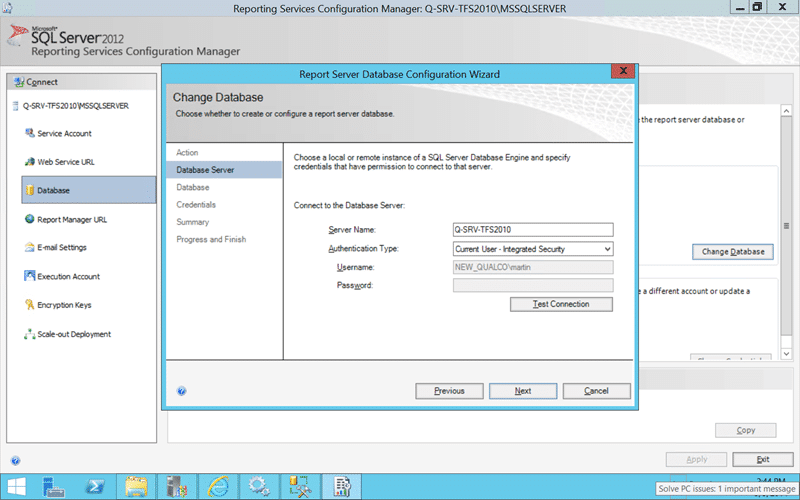
Task: Click the gears settings taskbar icon
Action: [x=259, y=486]
